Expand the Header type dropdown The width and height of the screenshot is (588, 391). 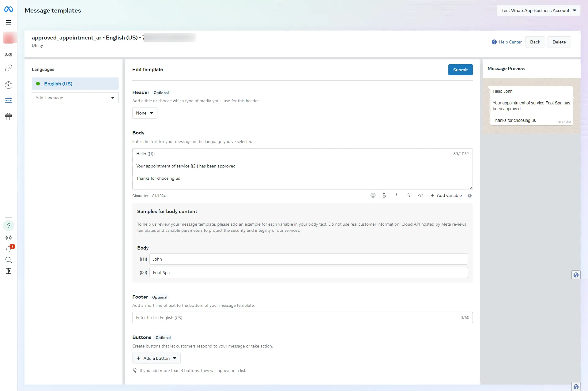(145, 113)
